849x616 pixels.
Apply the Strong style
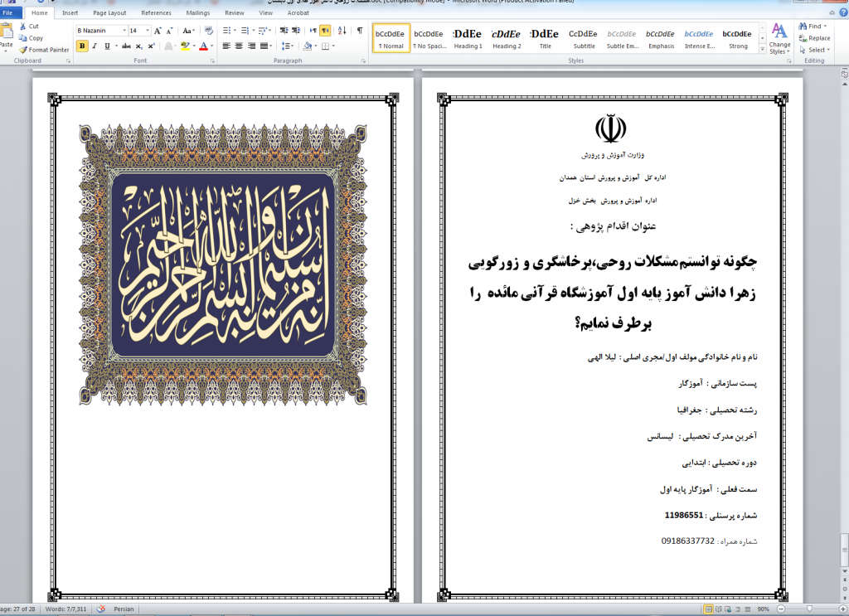pos(738,38)
